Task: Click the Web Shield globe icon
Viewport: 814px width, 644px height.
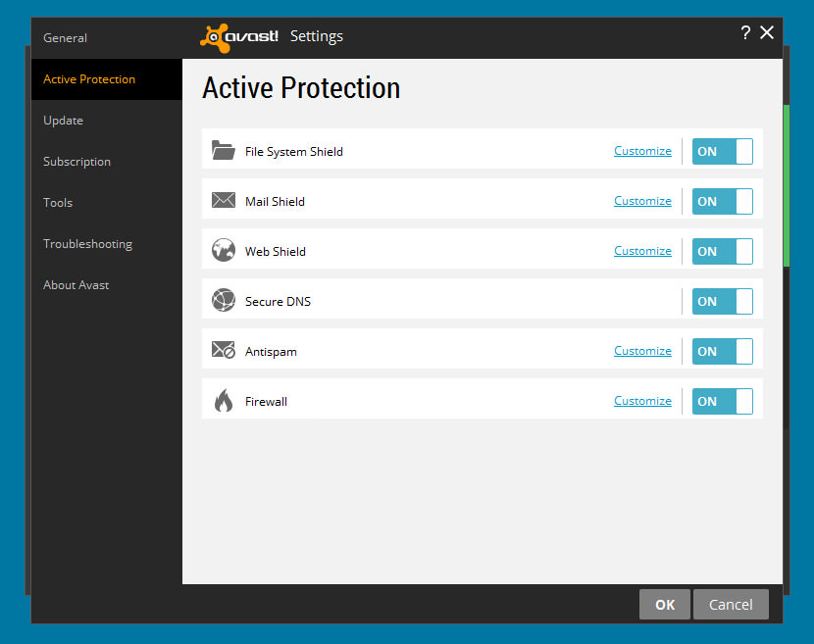Action: click(224, 251)
